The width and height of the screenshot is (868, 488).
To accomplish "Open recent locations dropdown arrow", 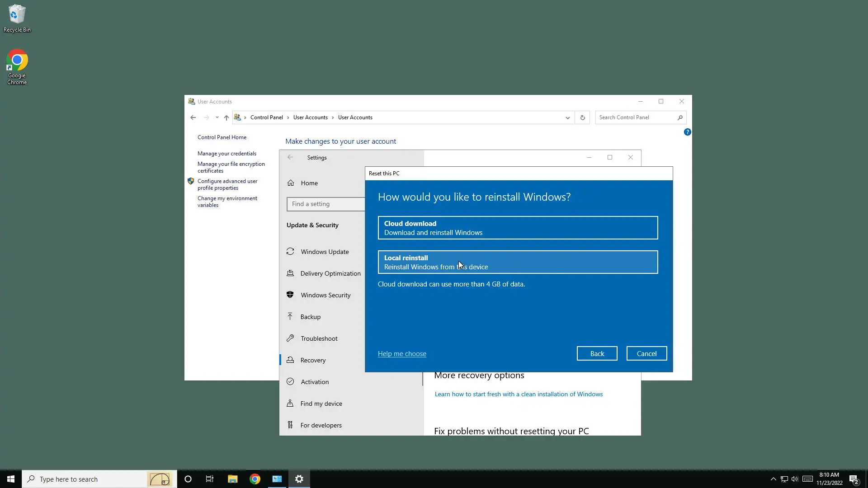I will (217, 117).
